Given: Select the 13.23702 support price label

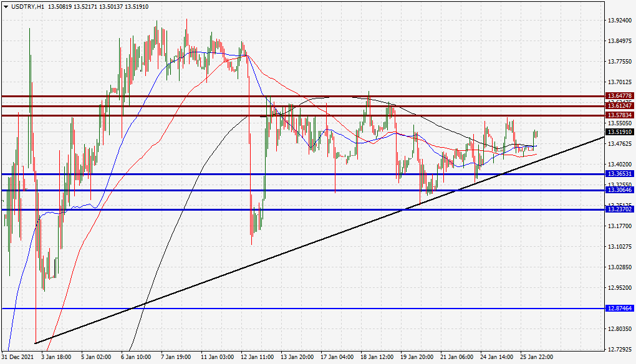Looking at the screenshot, I should 619,209.
